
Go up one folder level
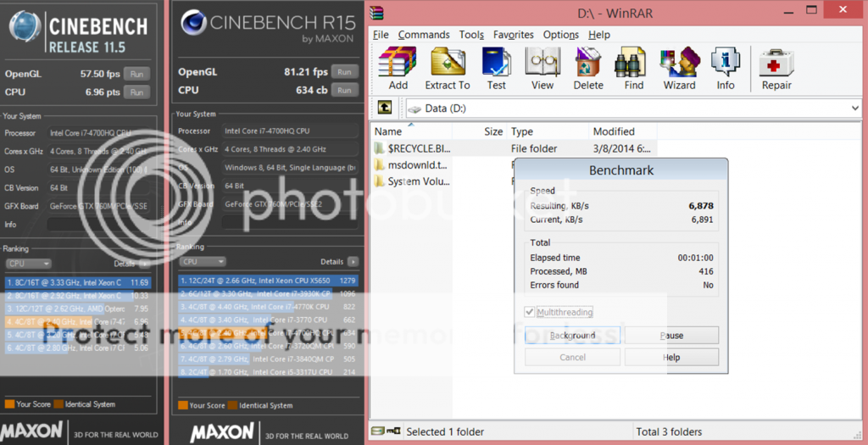coord(384,108)
